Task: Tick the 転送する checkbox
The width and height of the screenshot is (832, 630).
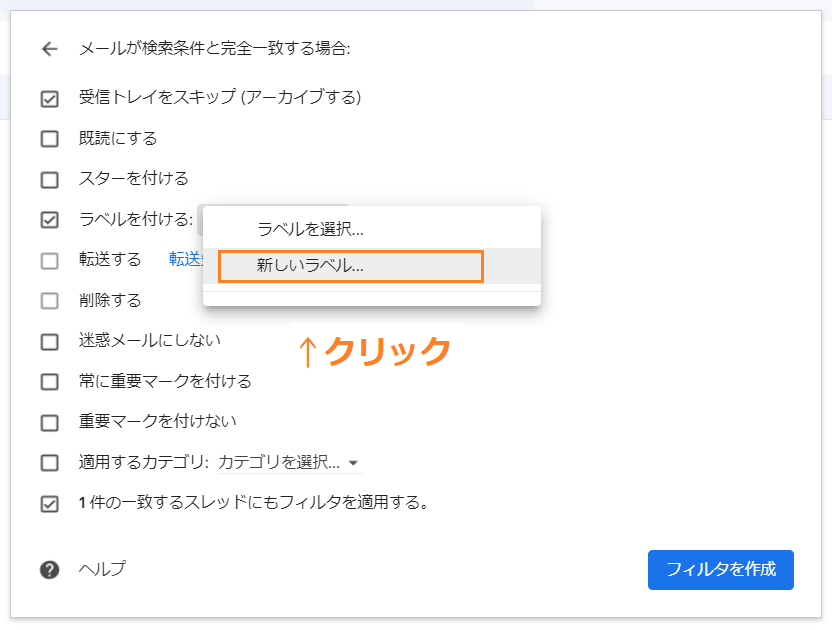Action: pyautogui.click(x=49, y=261)
